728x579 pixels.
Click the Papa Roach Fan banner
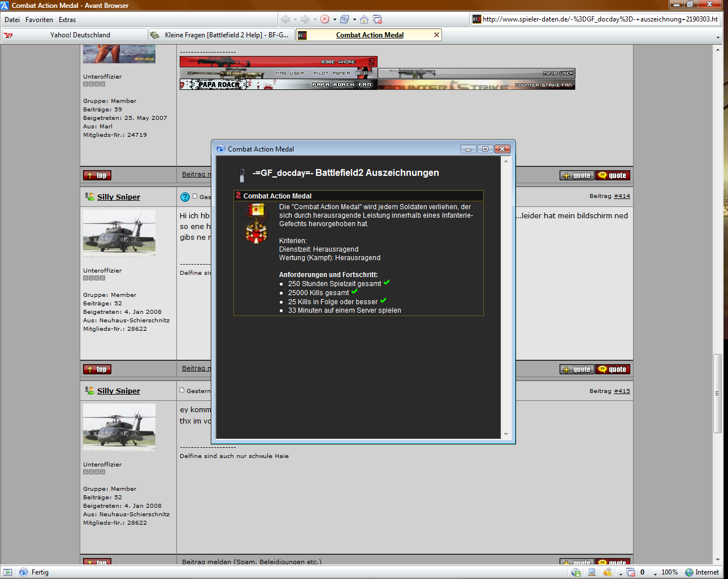pyautogui.click(x=278, y=84)
